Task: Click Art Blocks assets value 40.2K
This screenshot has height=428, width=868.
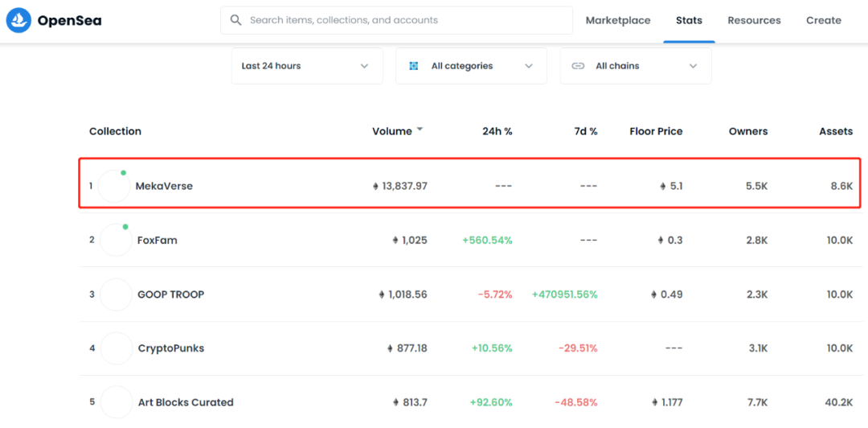Action: [x=838, y=402]
